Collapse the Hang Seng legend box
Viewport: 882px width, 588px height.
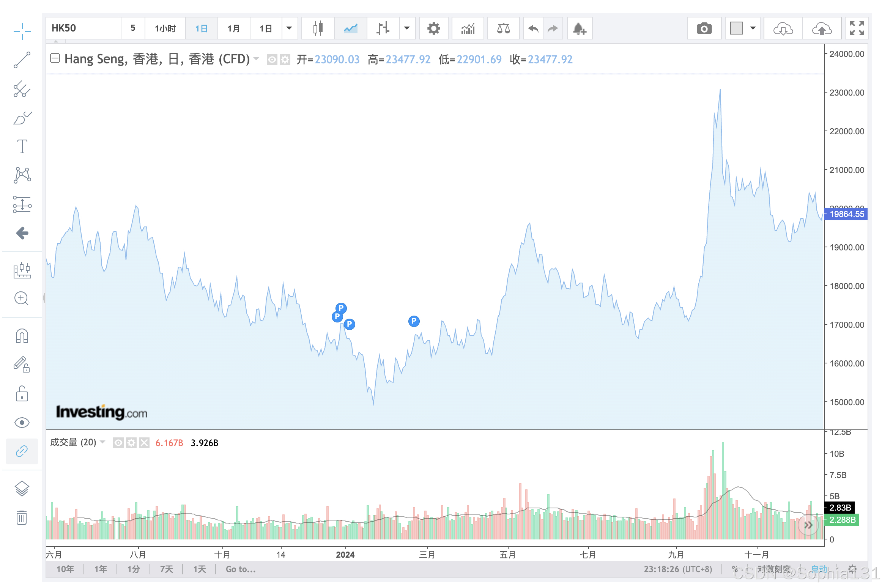[x=55, y=58]
